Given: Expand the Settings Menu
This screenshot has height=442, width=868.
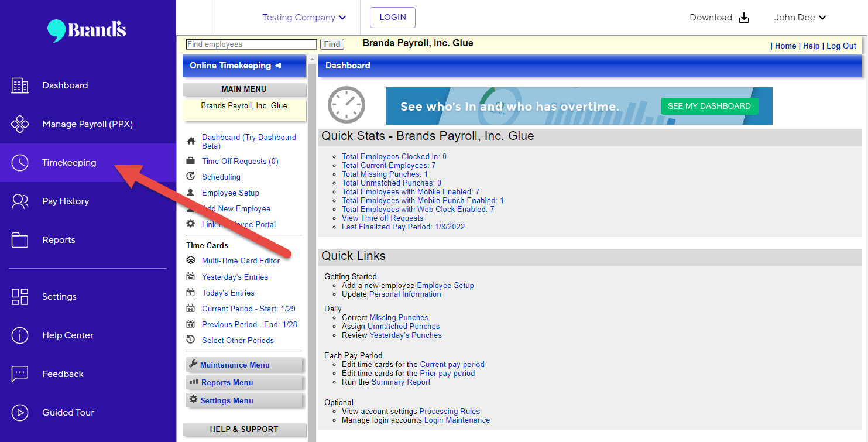Looking at the screenshot, I should click(244, 400).
